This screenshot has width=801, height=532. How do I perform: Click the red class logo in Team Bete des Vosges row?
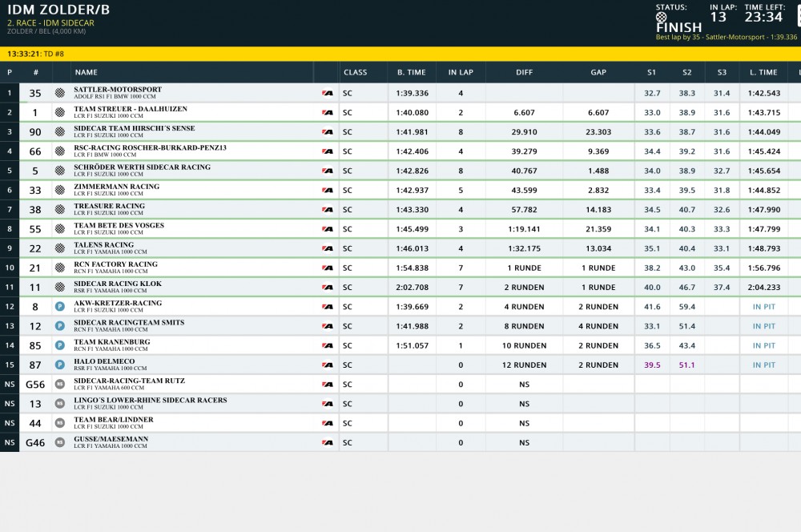tap(328, 229)
